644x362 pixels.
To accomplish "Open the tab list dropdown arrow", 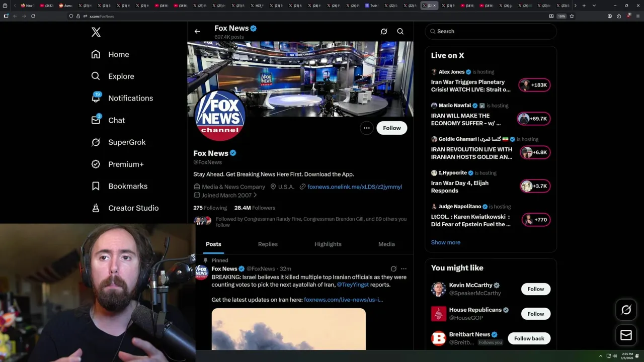I will [594, 6].
